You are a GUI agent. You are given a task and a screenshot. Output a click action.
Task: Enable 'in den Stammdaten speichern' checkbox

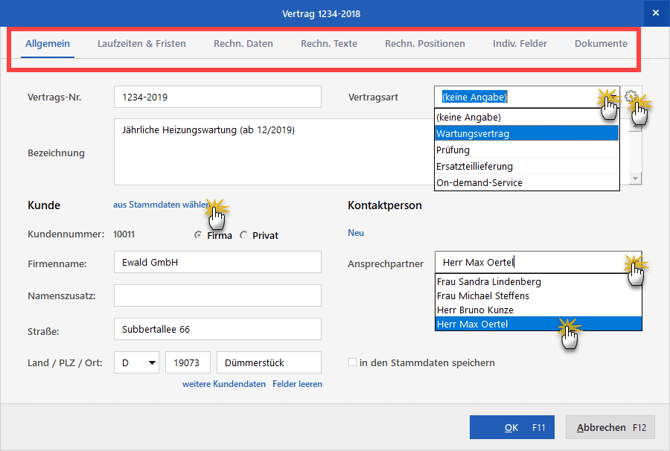click(x=352, y=362)
